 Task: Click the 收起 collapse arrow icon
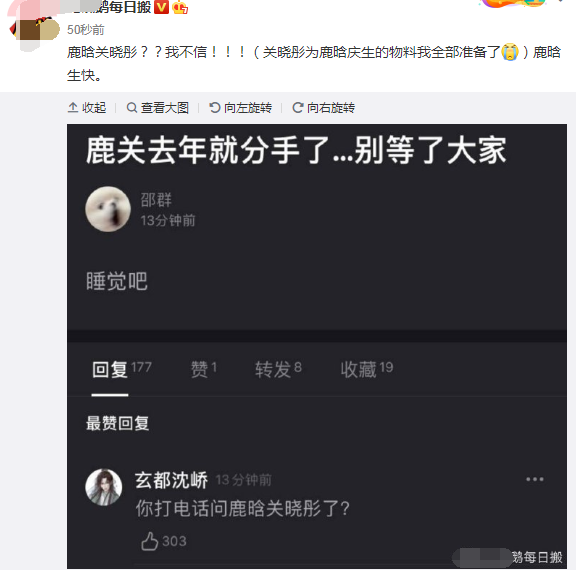73,108
